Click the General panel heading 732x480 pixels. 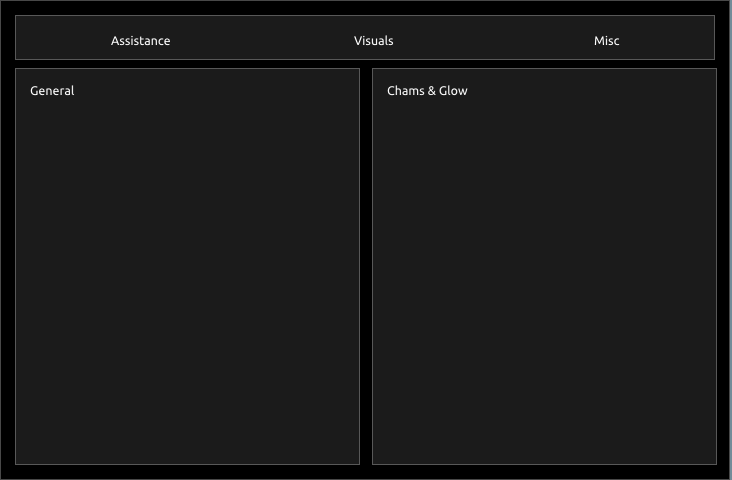[52, 91]
